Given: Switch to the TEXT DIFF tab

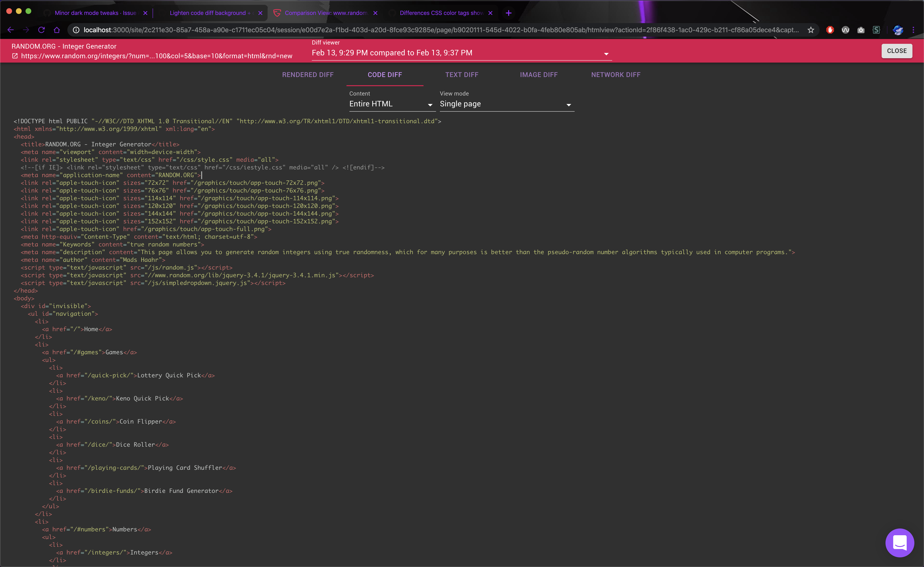Looking at the screenshot, I should pyautogui.click(x=462, y=74).
